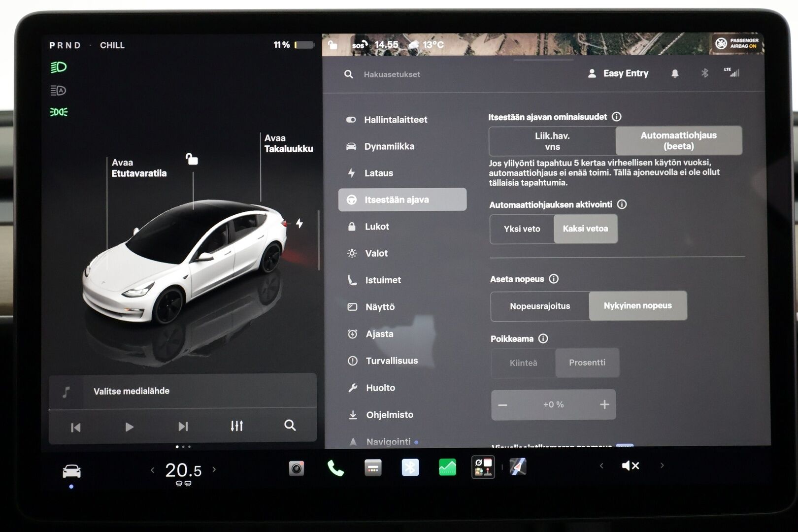
Task: Tap the LTE signal strength icon
Action: point(732,72)
